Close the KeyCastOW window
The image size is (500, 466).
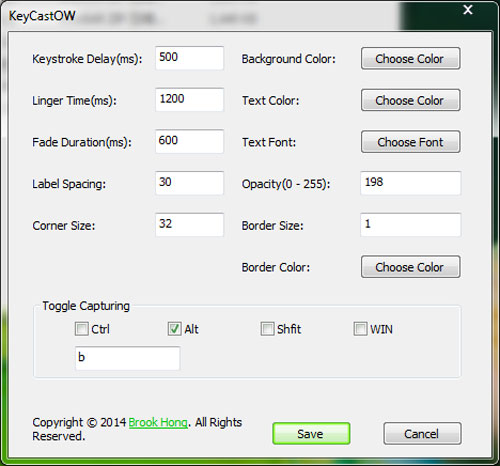click(468, 10)
